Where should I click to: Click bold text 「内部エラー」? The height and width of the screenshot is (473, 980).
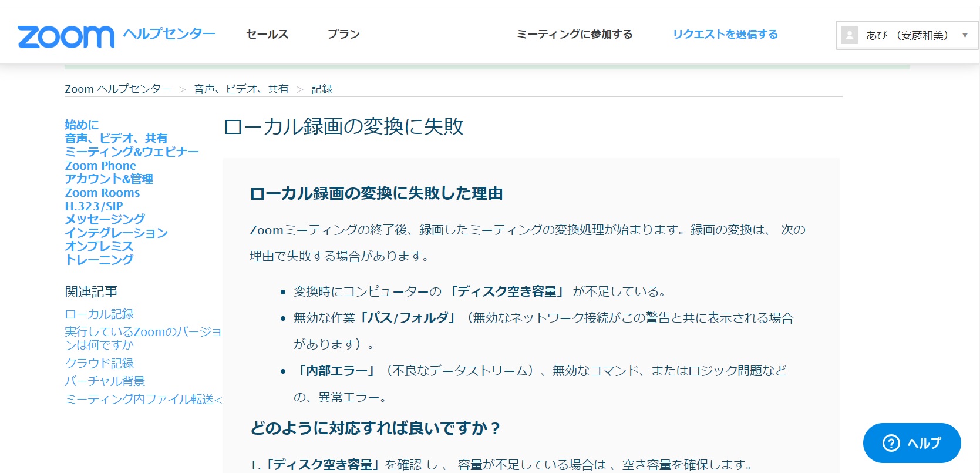335,371
